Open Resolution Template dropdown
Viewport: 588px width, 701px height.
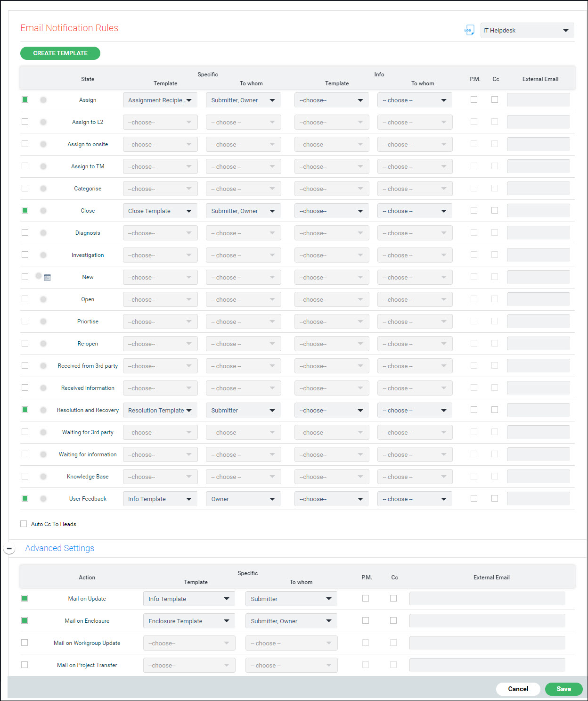click(160, 410)
